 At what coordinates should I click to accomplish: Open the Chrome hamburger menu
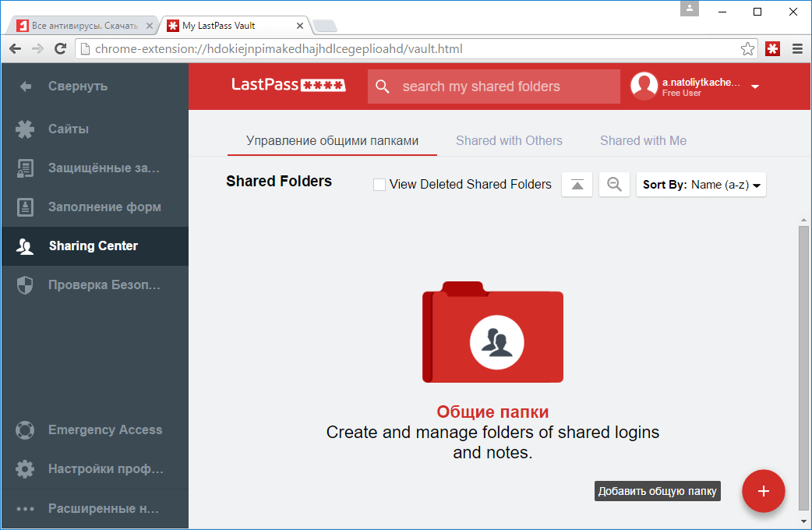(797, 48)
